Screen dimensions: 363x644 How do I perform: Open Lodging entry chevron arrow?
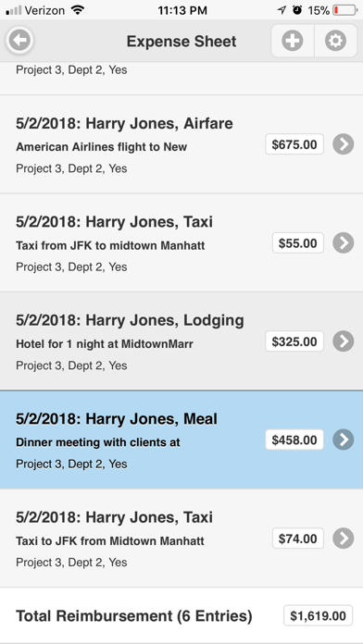coord(344,341)
